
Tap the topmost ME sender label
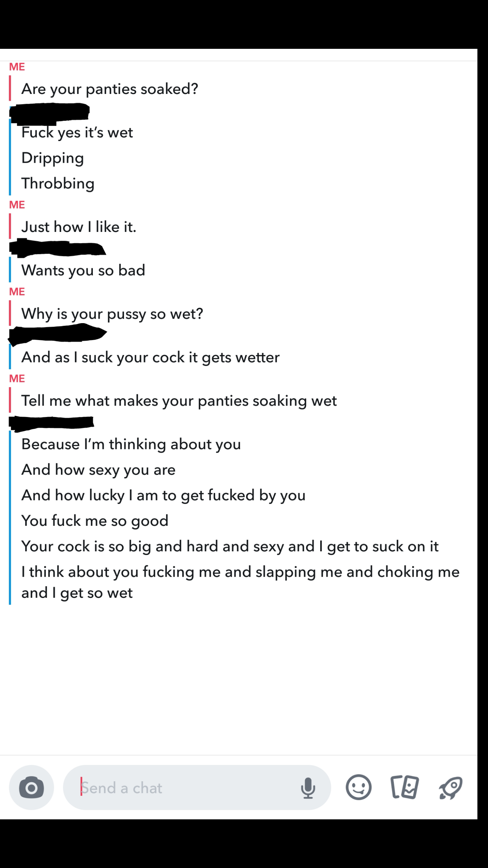click(x=17, y=67)
